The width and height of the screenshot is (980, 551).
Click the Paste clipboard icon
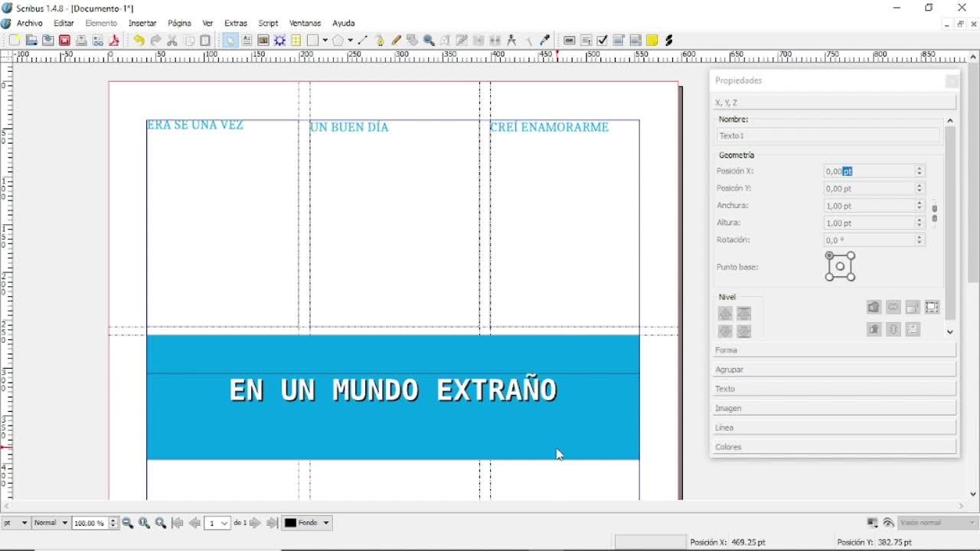coord(205,41)
